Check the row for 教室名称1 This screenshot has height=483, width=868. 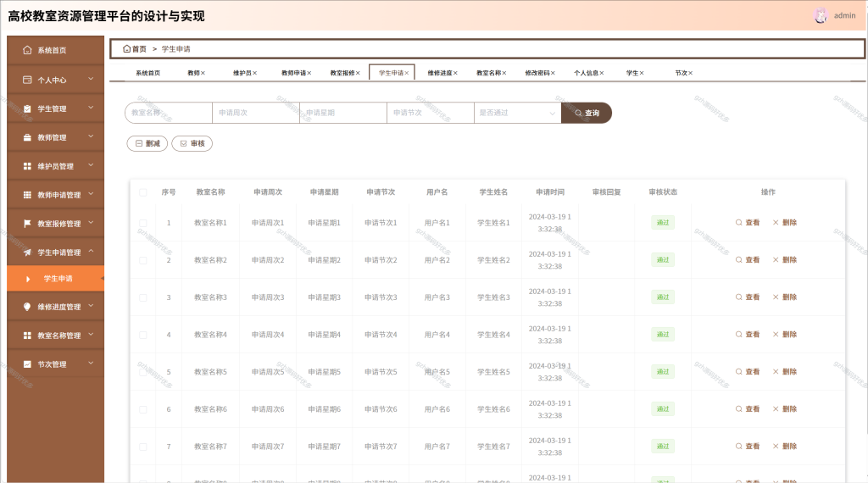pos(142,223)
